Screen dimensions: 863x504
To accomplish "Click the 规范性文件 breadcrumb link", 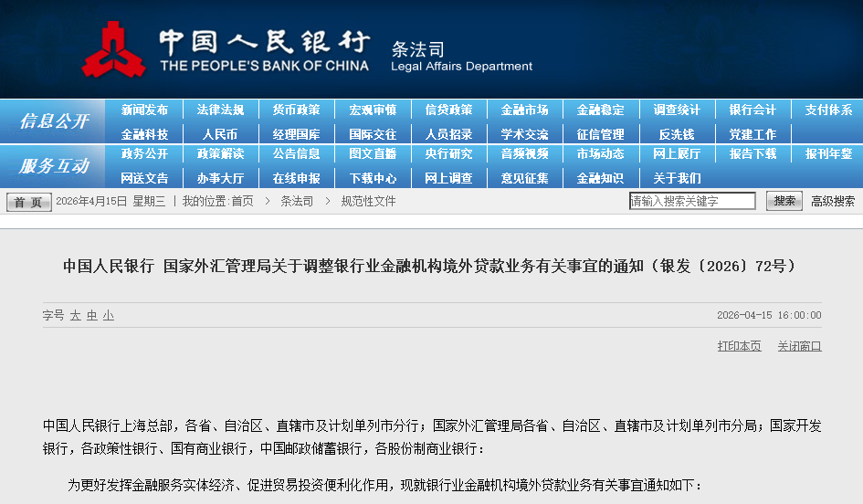I will point(368,201).
